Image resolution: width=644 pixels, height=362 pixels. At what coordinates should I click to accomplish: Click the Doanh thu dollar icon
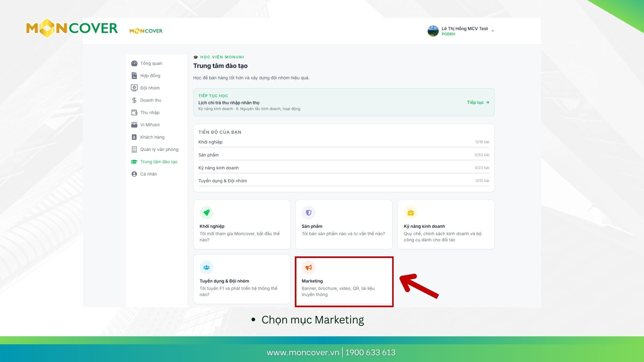click(x=134, y=100)
